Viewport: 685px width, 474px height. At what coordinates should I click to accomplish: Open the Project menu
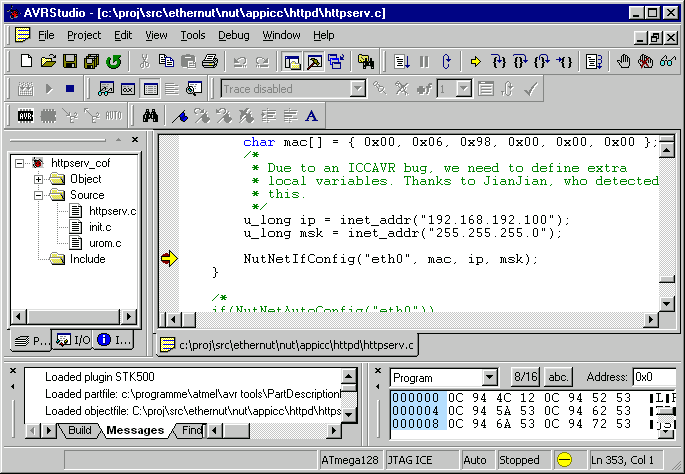pyautogui.click(x=84, y=35)
